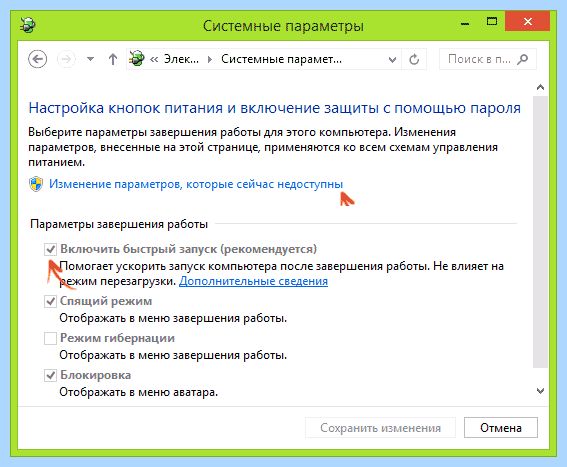Click the double chevron breadcrumb overflow
Image resolution: width=567 pixels, height=467 pixels.
pos(154,59)
